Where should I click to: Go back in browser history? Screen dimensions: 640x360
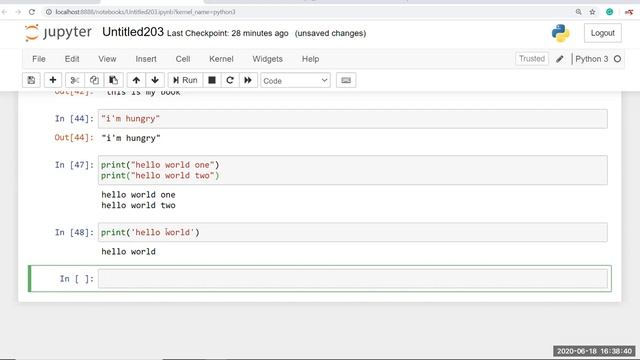(x=4, y=12)
